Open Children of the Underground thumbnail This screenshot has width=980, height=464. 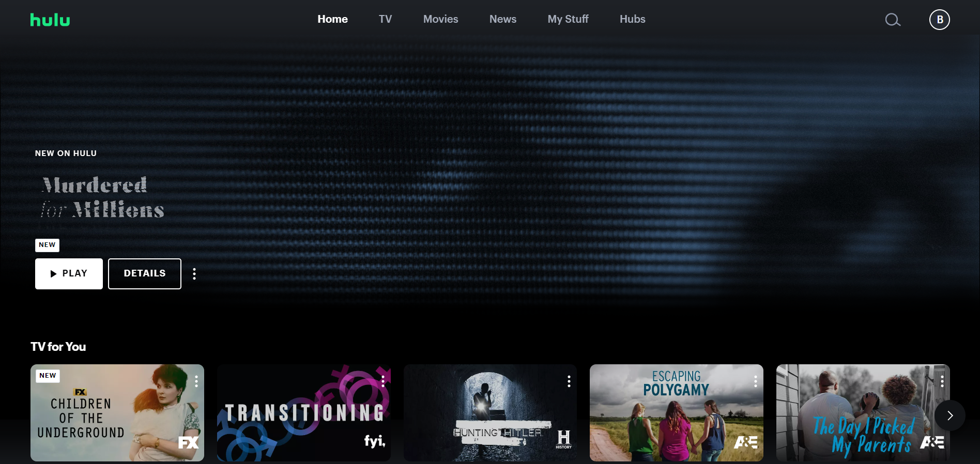pyautogui.click(x=117, y=413)
